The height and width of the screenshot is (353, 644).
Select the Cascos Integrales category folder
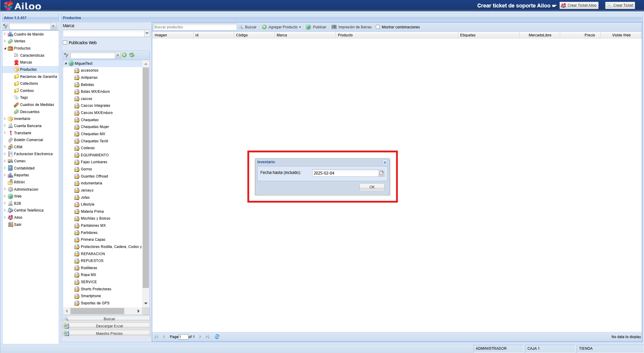96,106
